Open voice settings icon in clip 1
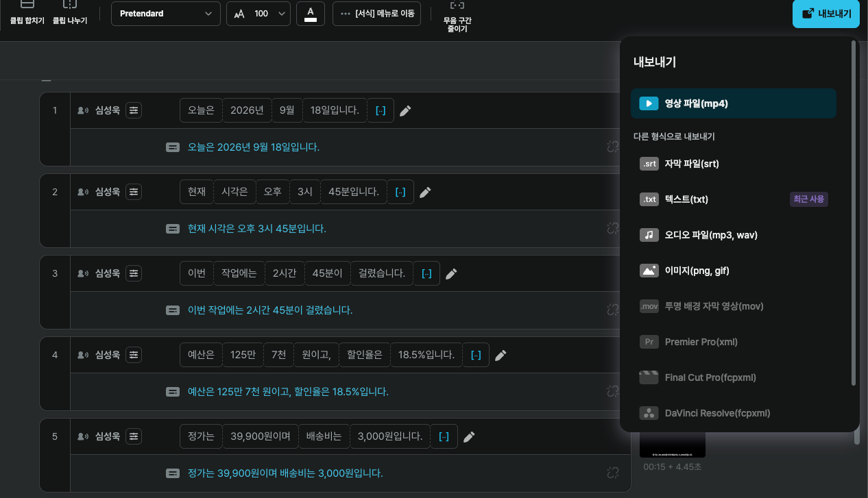This screenshot has width=868, height=498. coord(134,110)
